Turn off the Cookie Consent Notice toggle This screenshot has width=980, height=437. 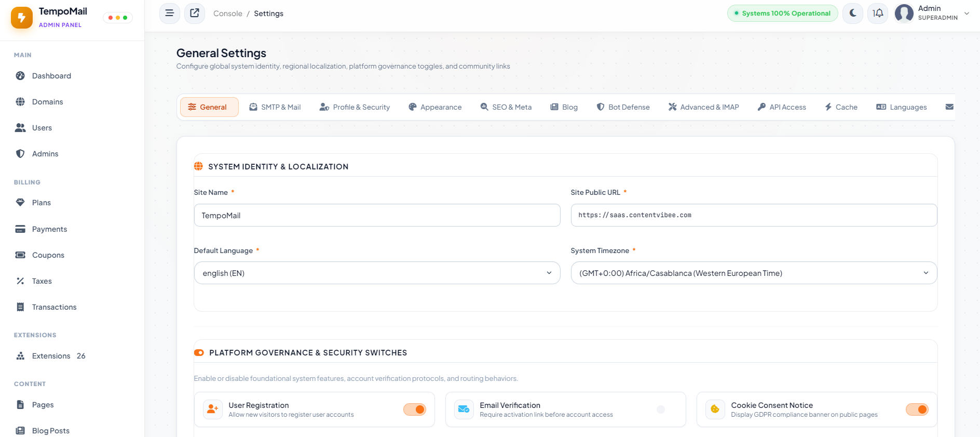917,409
